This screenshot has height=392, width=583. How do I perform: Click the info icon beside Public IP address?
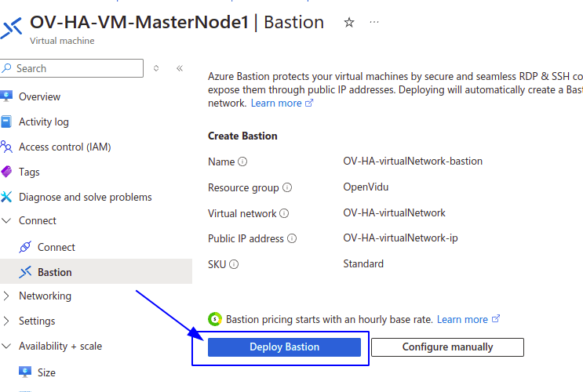click(x=292, y=238)
